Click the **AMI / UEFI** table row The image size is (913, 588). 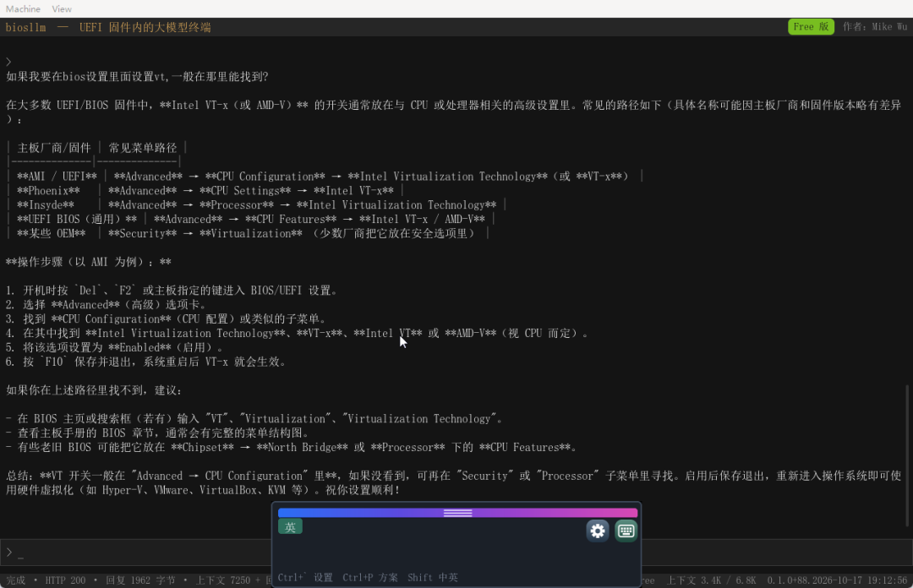[325, 177]
